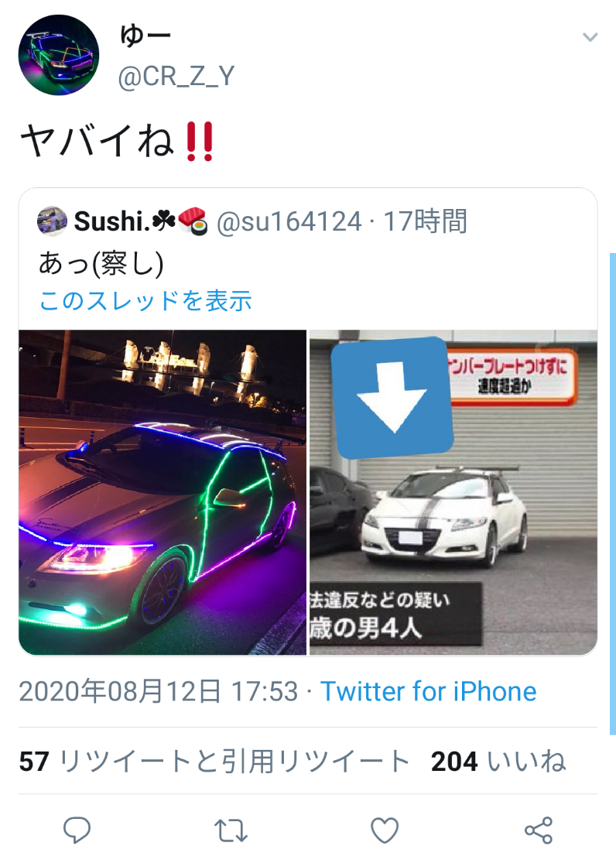The height and width of the screenshot is (863, 616).
Task: Tap the reply speech bubble icon
Action: tap(77, 830)
